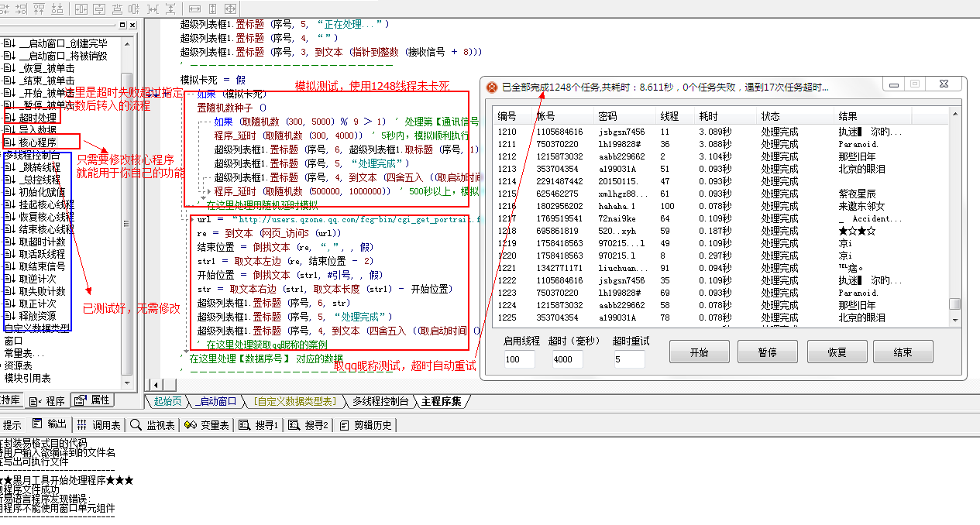Switch to the 变量表 bottom tab

[x=206, y=425]
